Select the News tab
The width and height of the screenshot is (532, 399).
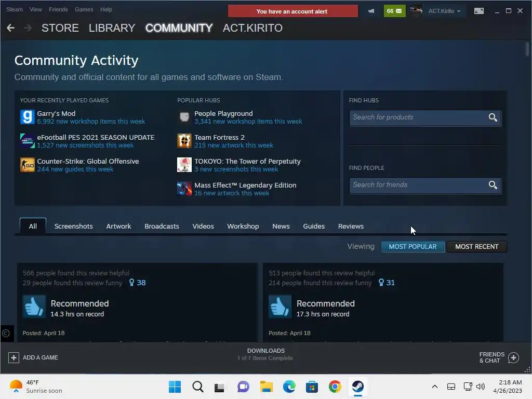(x=281, y=226)
